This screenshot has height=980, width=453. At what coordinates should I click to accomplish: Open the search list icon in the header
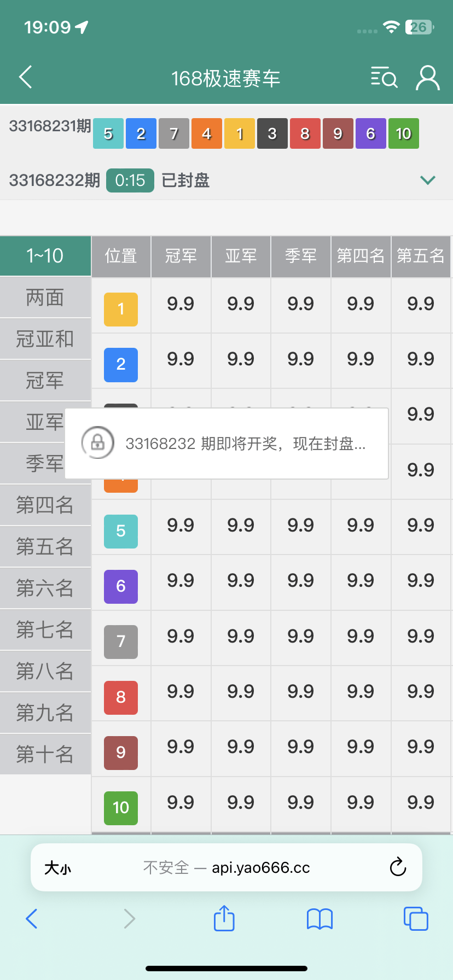coord(384,78)
